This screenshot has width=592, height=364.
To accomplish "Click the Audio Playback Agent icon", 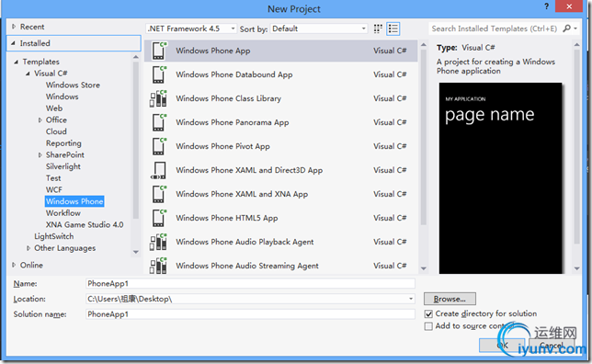I will (158, 242).
